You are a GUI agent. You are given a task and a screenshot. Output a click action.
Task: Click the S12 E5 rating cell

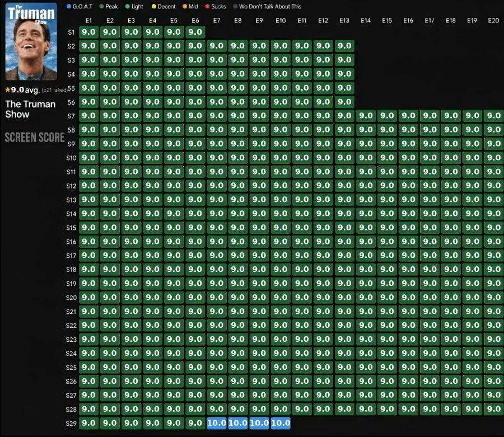[174, 186]
